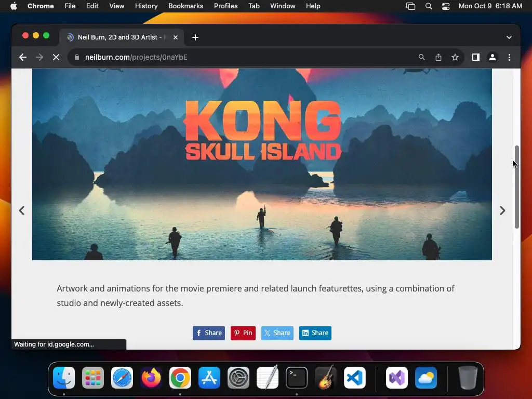Open the Edit menu
532x399 pixels.
pos(92,6)
